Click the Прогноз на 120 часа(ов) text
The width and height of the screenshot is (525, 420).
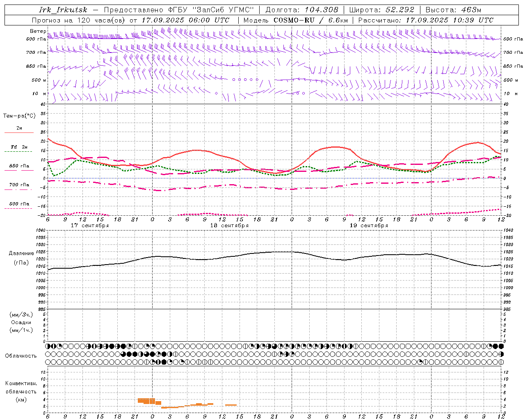(78, 20)
